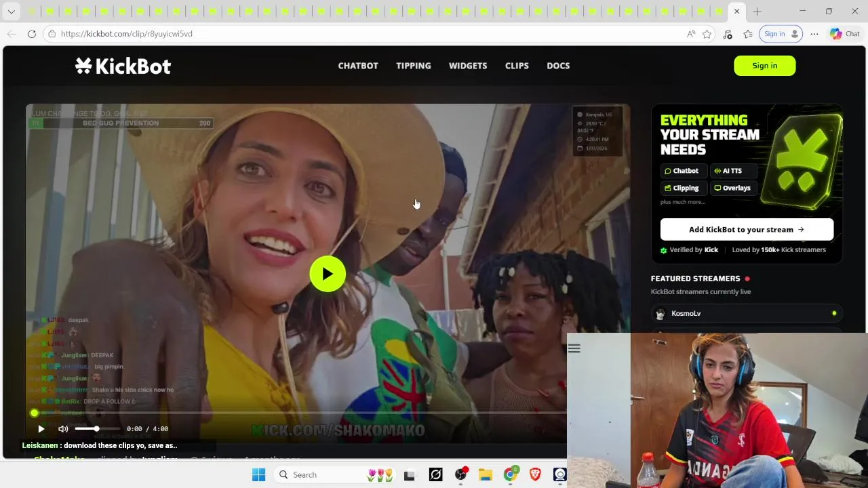Open the hamburger menu on the webcam overlay
Screen dimensions: 868x488
[574, 348]
